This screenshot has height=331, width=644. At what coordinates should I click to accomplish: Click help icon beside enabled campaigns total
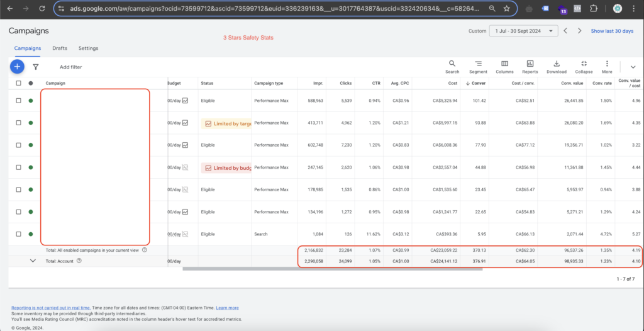click(x=145, y=250)
